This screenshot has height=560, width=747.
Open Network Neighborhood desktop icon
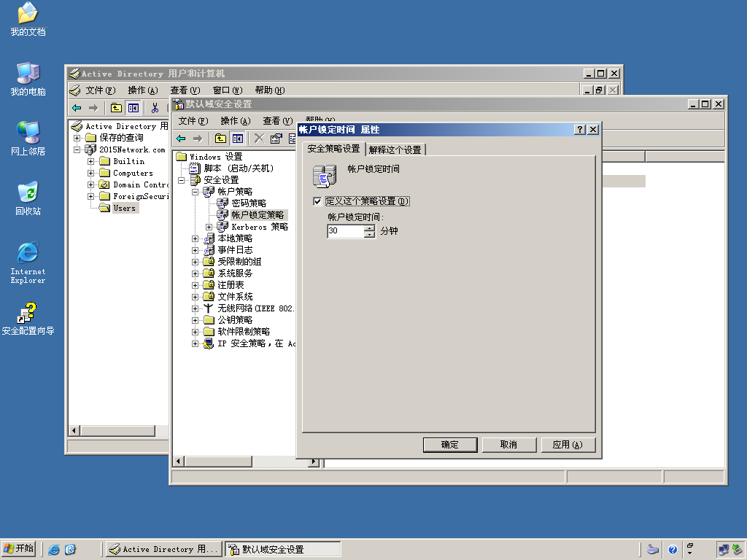pyautogui.click(x=28, y=139)
